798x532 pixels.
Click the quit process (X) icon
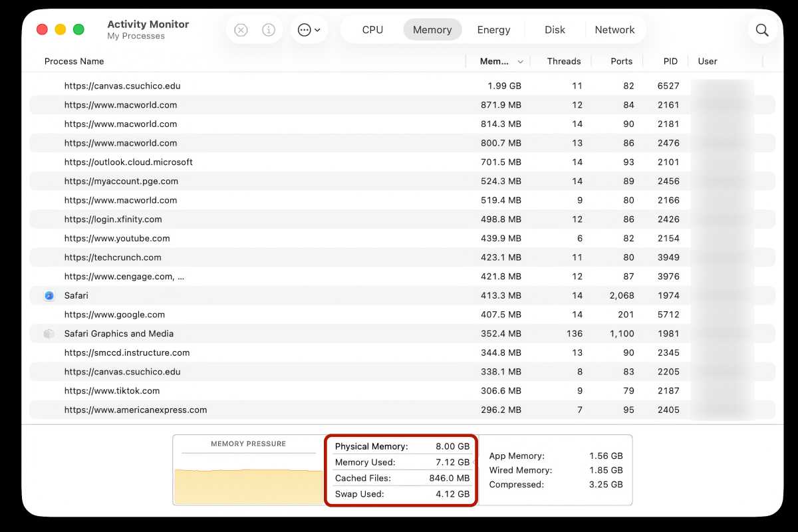point(241,29)
